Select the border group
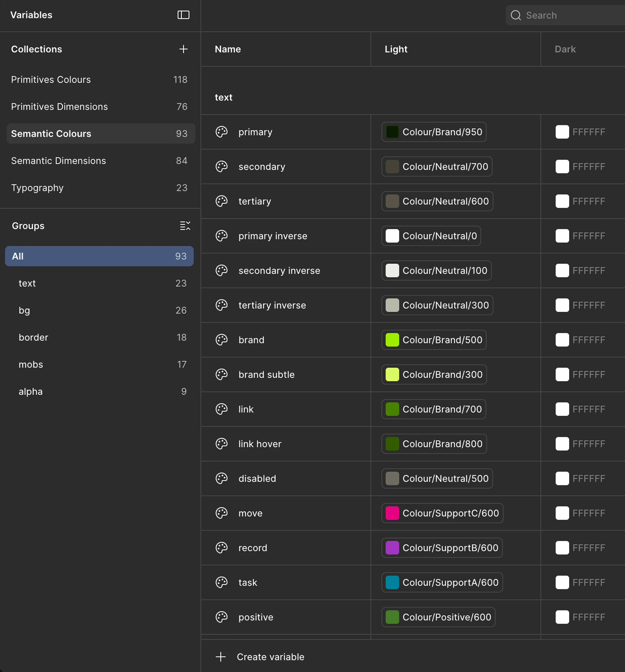 (99, 337)
